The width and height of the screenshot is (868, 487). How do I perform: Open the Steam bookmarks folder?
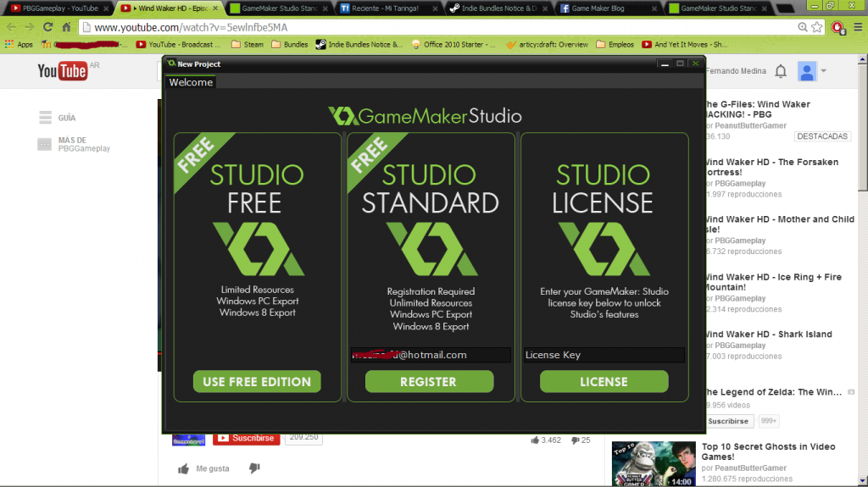[247, 44]
